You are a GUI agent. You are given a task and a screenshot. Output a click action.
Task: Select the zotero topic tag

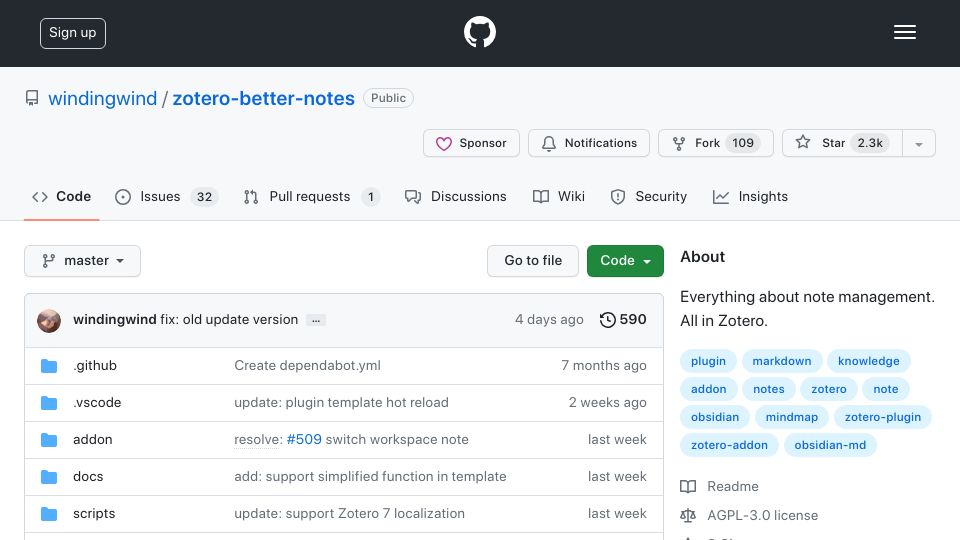(829, 389)
